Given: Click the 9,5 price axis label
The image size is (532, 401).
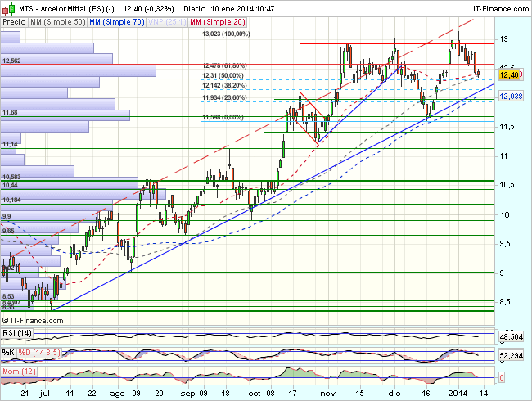Looking at the screenshot, I should tap(506, 244).
